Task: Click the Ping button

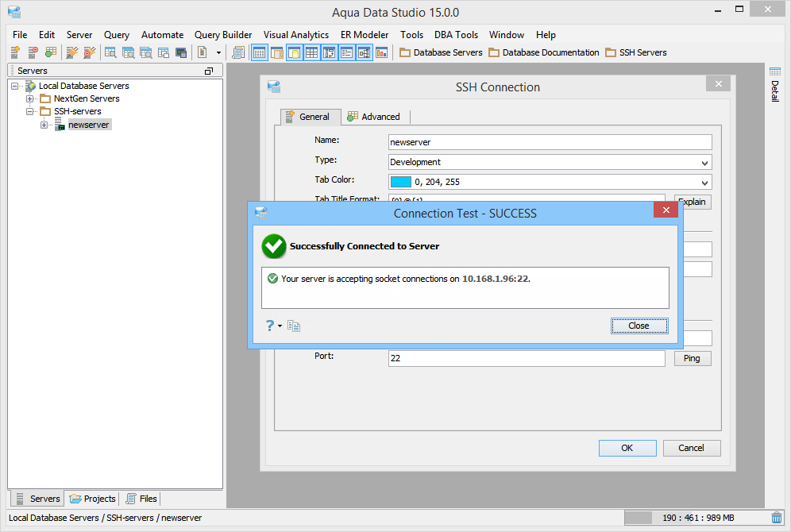Action: (x=693, y=359)
